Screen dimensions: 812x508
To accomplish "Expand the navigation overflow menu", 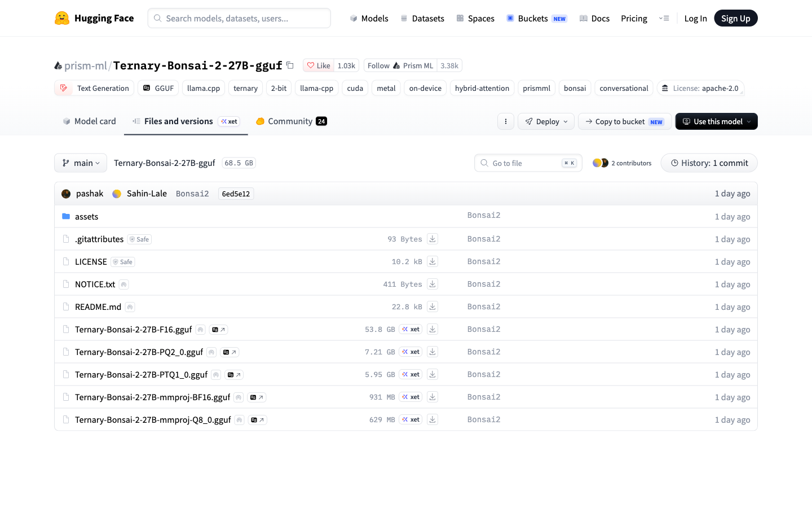I will (664, 18).
